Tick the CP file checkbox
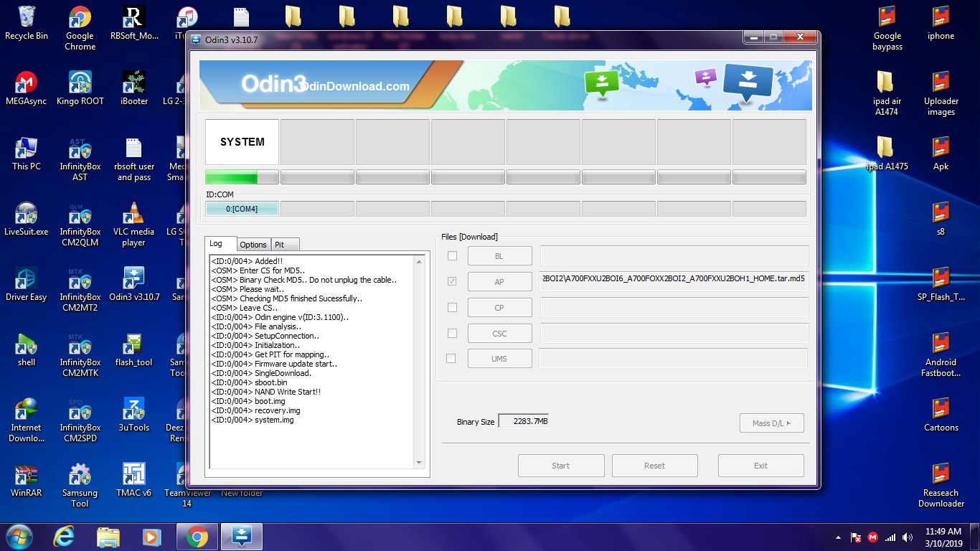Image resolution: width=980 pixels, height=551 pixels. pos(452,308)
